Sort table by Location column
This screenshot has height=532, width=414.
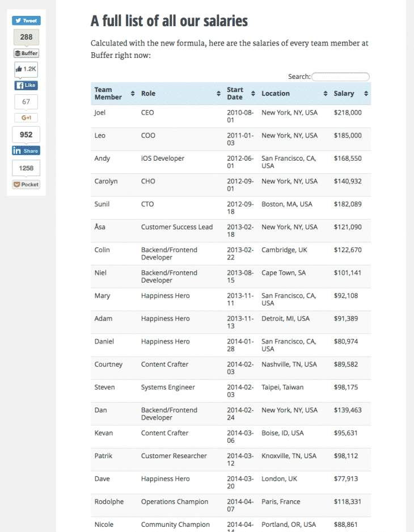coord(294,94)
